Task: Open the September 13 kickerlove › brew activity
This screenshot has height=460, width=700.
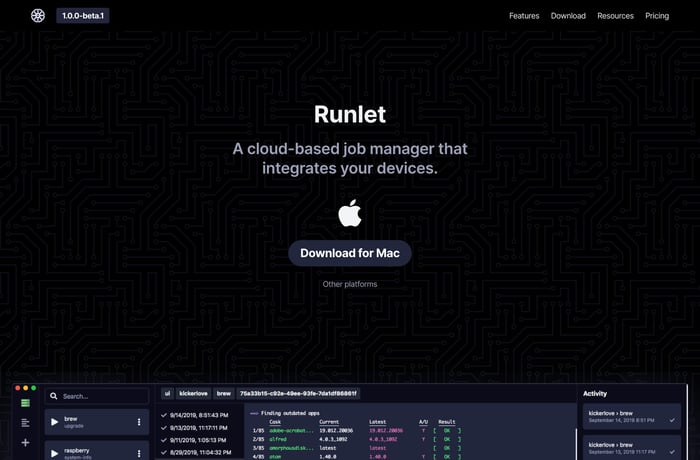Action: tap(632, 448)
